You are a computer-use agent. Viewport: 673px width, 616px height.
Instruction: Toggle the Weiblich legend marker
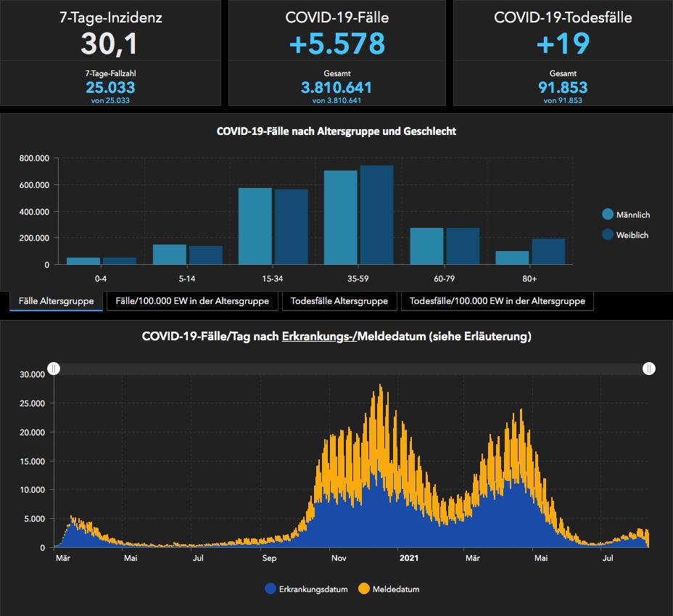pos(608,234)
